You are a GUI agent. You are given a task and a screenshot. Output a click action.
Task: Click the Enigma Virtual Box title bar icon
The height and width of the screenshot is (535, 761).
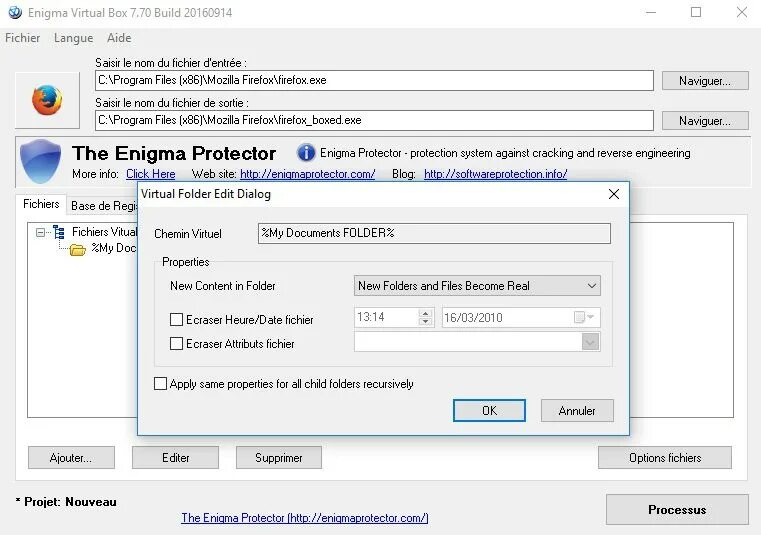tap(15, 12)
